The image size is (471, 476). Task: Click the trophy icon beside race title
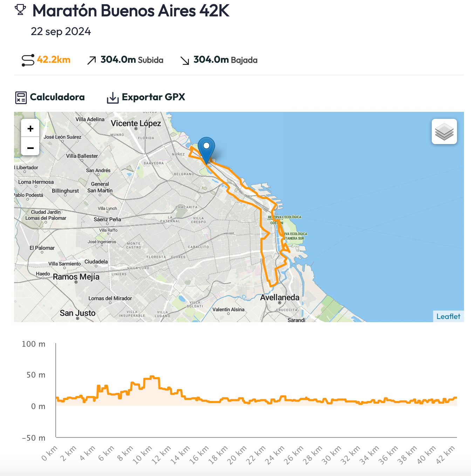20,10
